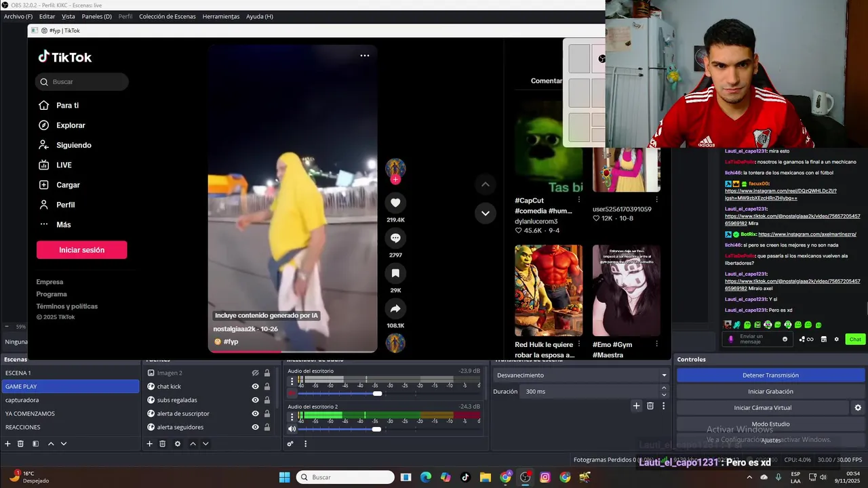The height and width of the screenshot is (488, 868).
Task: Open Instagram from the Windows taskbar
Action: 545,477
